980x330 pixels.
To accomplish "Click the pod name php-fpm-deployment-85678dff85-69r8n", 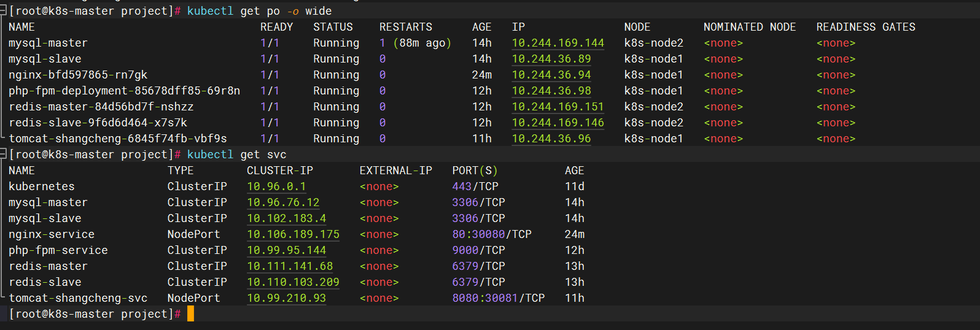I will (125, 91).
